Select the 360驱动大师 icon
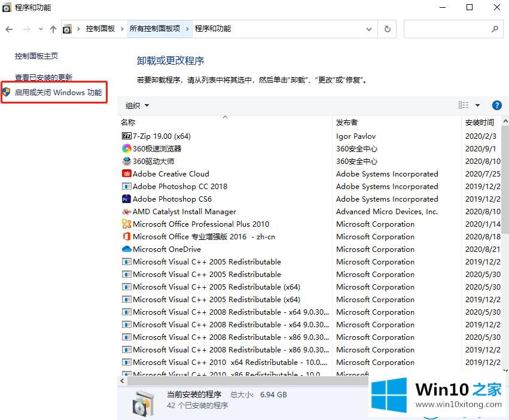This screenshot has height=420, width=509. coord(127,161)
